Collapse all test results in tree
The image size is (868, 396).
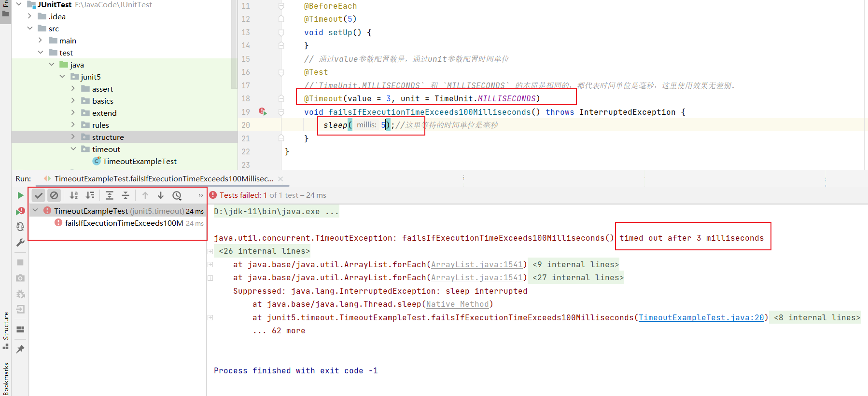tap(126, 195)
